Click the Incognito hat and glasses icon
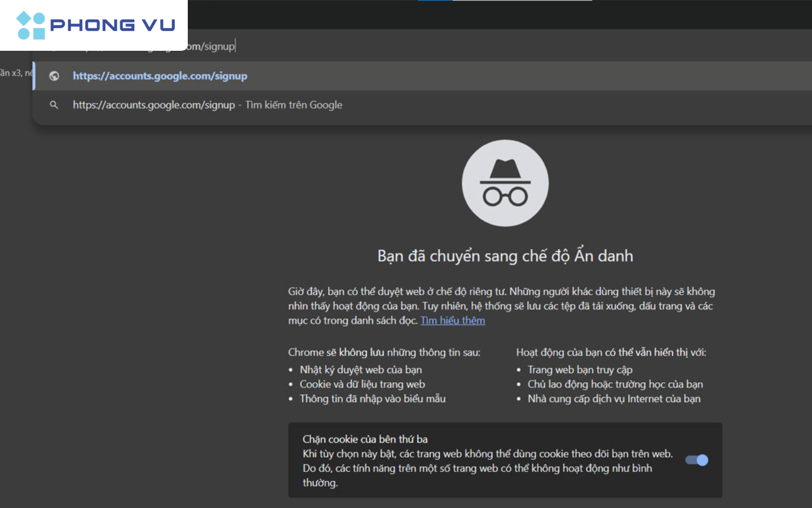Viewport: 812px width, 508px height. (x=505, y=183)
